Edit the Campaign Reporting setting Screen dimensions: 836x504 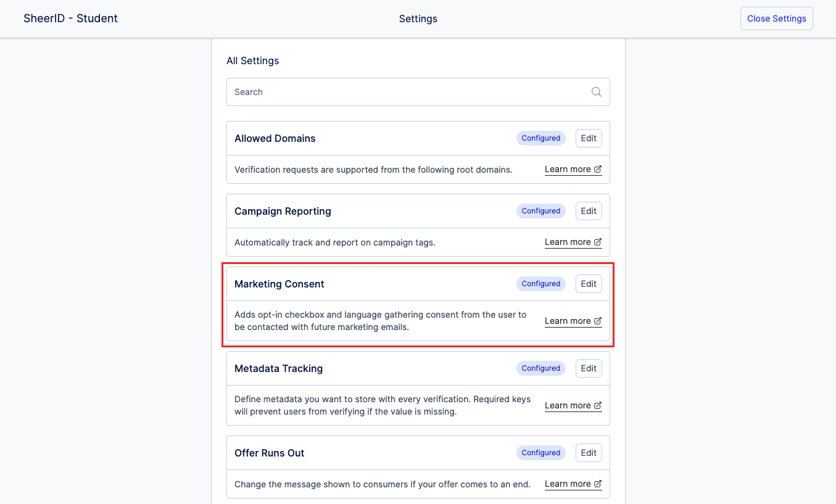point(589,211)
